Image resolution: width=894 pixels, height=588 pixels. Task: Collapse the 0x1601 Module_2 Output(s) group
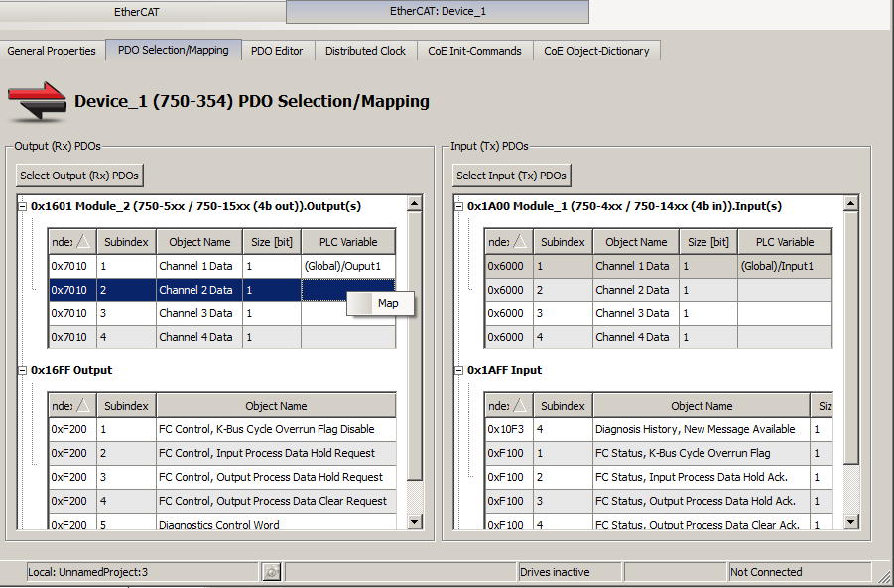[x=22, y=207]
